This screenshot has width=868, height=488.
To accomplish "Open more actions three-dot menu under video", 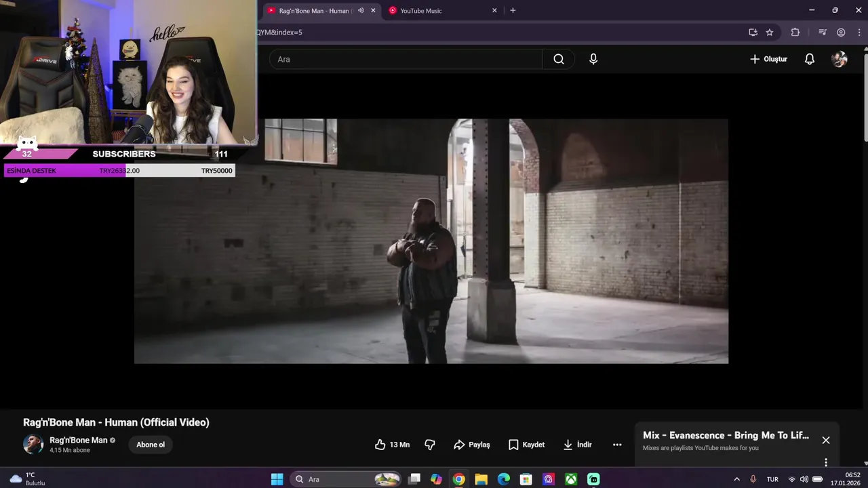I will [617, 445].
